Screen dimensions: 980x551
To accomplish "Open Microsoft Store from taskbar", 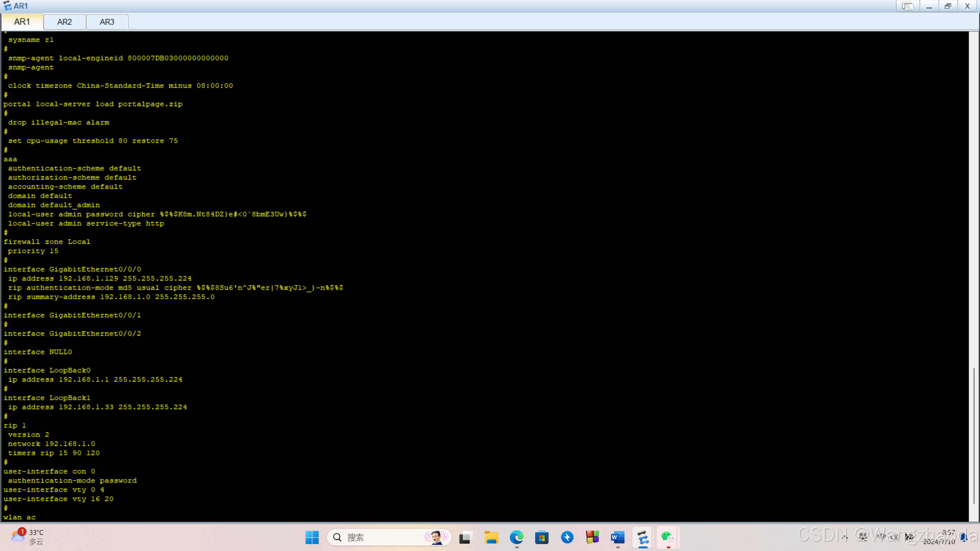I will pyautogui.click(x=542, y=537).
